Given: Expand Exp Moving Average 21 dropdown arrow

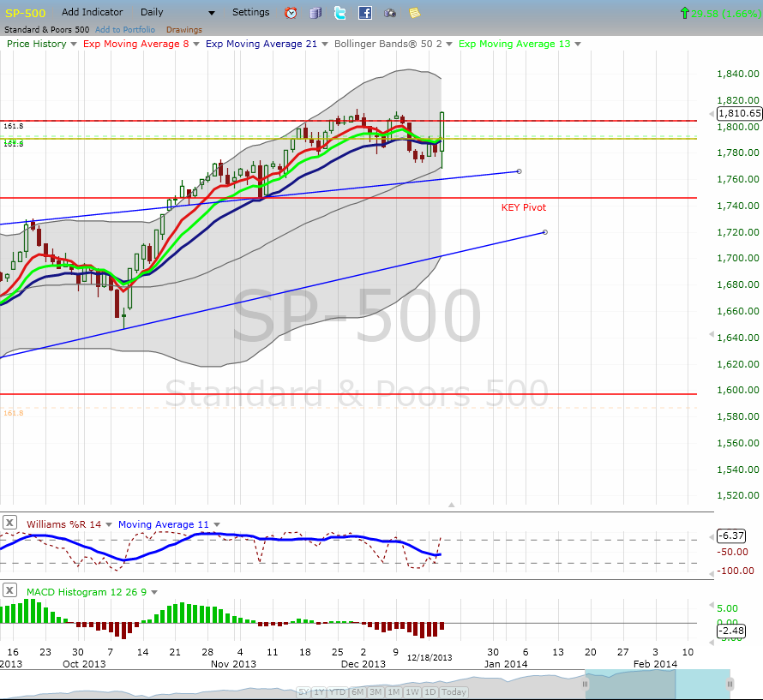Looking at the screenshot, I should click(325, 45).
